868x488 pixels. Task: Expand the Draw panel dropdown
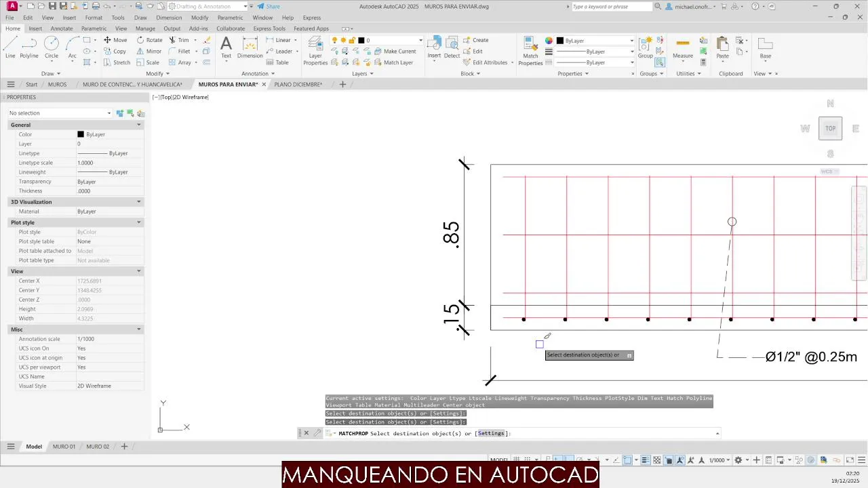tap(51, 73)
